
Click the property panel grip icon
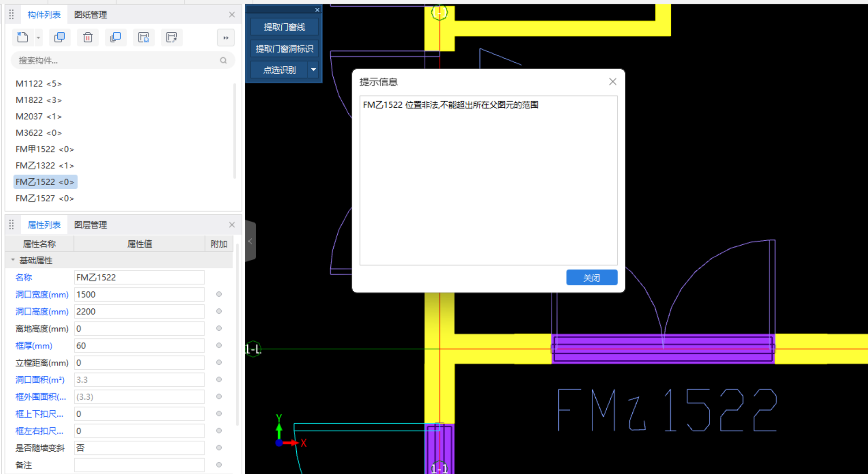pos(11,225)
